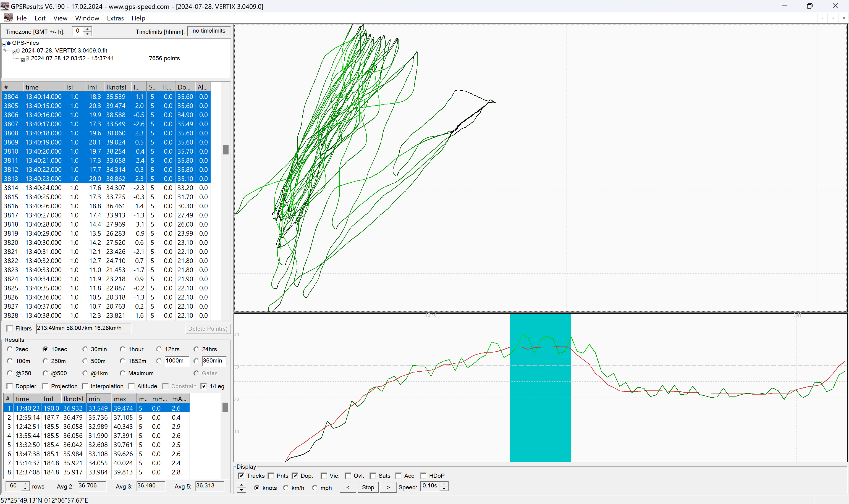Select mph speed units
The image size is (849, 504).
pyautogui.click(x=315, y=488)
